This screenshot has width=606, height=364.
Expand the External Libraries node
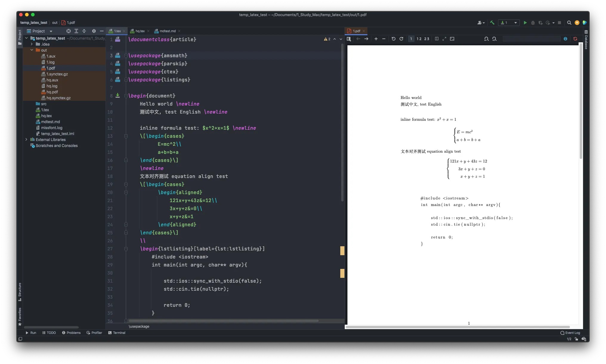pos(27,140)
